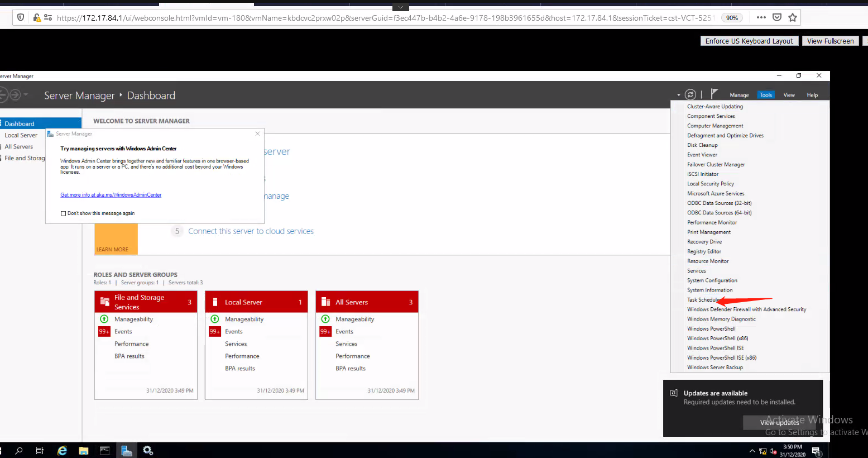Image resolution: width=868 pixels, height=458 pixels.
Task: Select Disk Cleanup from Tools menu
Action: 702,145
